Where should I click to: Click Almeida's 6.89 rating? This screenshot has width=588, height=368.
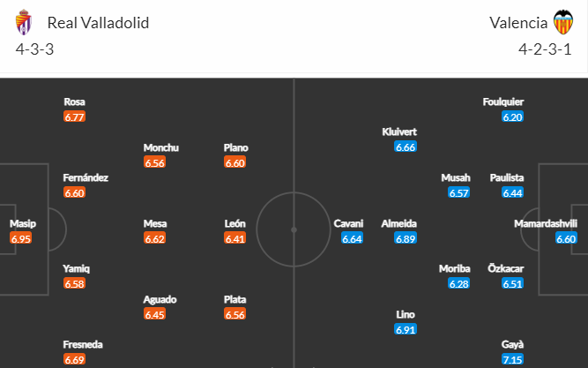(406, 238)
